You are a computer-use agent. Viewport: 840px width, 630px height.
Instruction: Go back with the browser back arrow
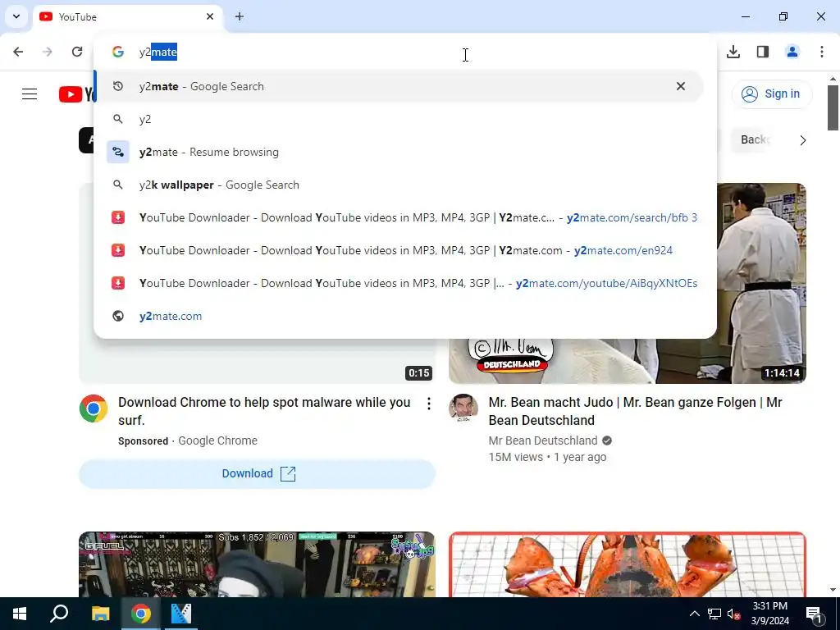coord(18,52)
